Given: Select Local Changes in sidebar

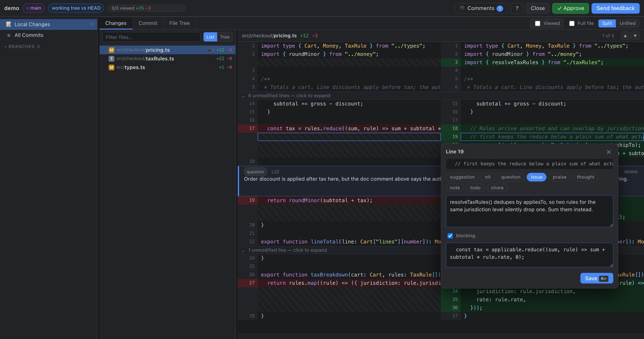Looking at the screenshot, I should (48, 24).
